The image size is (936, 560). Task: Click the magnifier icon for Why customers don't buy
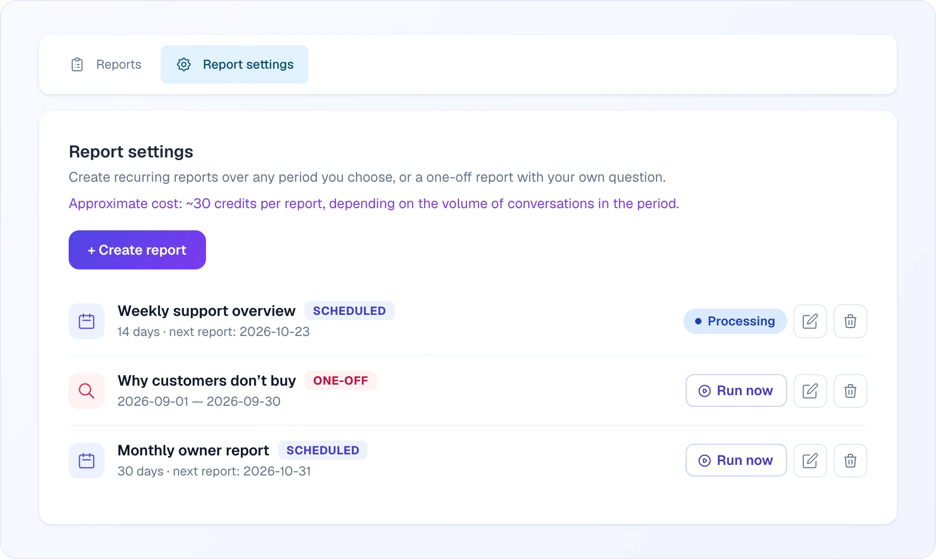click(87, 391)
